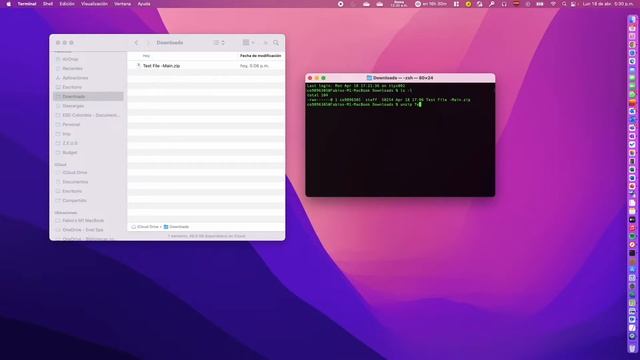Open the Edición menu

(x=67, y=4)
